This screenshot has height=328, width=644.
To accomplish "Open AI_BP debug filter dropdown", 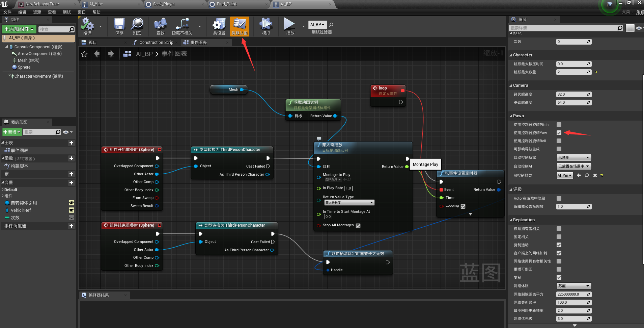I will point(317,25).
